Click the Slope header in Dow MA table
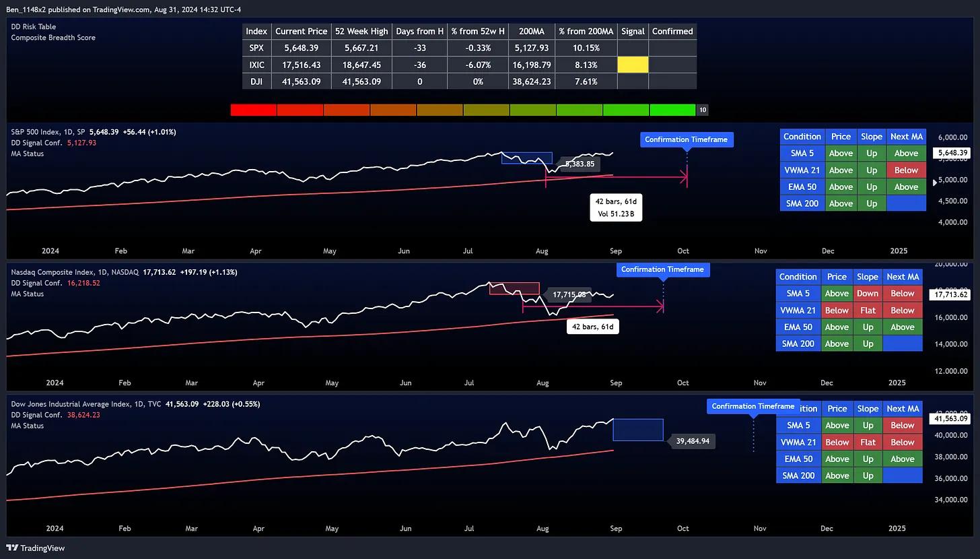 pyautogui.click(x=868, y=409)
